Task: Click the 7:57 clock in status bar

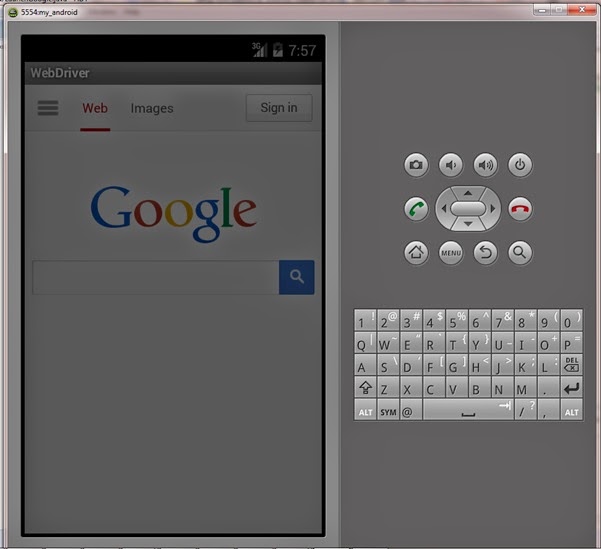Action: click(302, 50)
